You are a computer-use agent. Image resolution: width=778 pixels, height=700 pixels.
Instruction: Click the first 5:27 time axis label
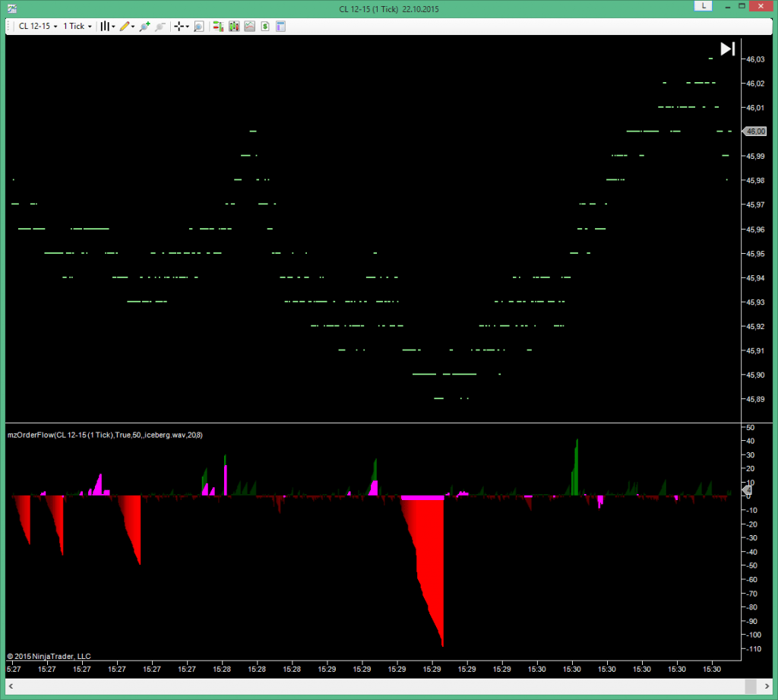tap(14, 670)
